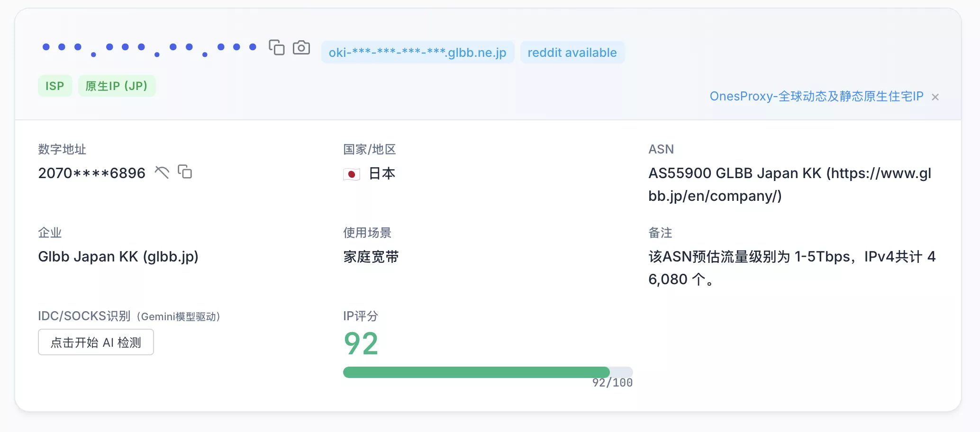Copy the numeric address 2070****6896
Screen dimensions: 980x432
[185, 171]
